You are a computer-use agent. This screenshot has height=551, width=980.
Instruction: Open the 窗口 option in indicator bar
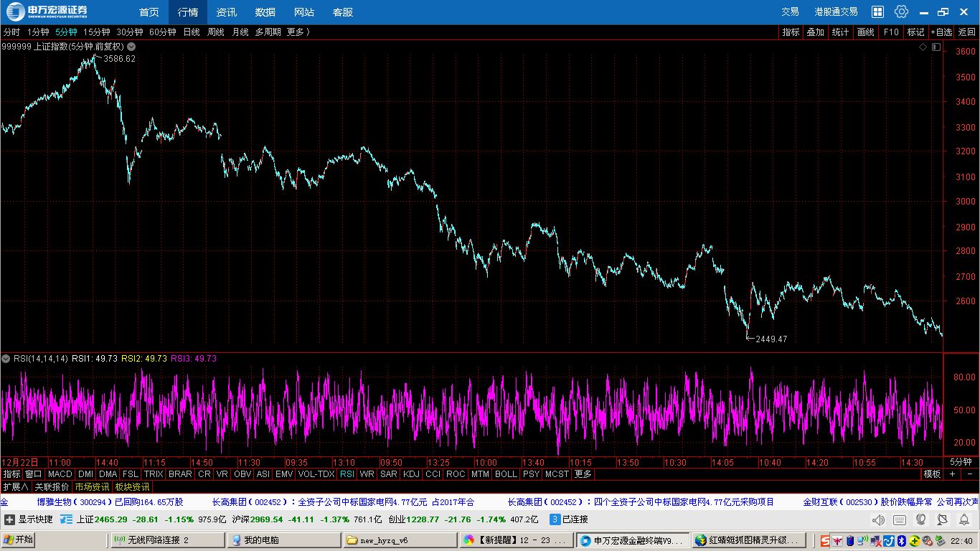click(x=34, y=474)
